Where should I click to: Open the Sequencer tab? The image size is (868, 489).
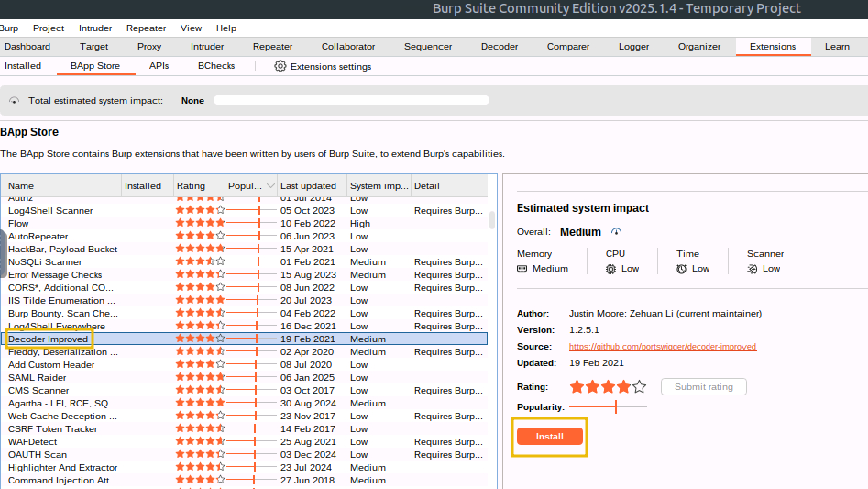click(x=428, y=47)
